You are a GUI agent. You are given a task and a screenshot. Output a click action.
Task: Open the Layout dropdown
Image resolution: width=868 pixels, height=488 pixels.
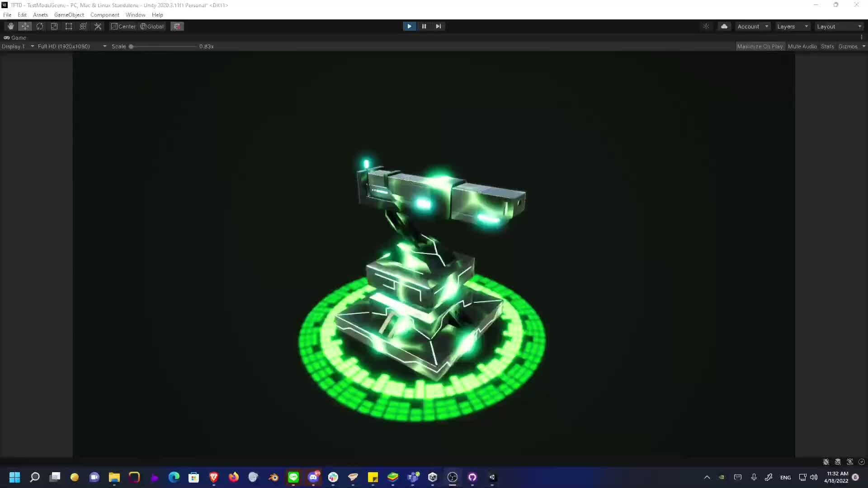[839, 26]
